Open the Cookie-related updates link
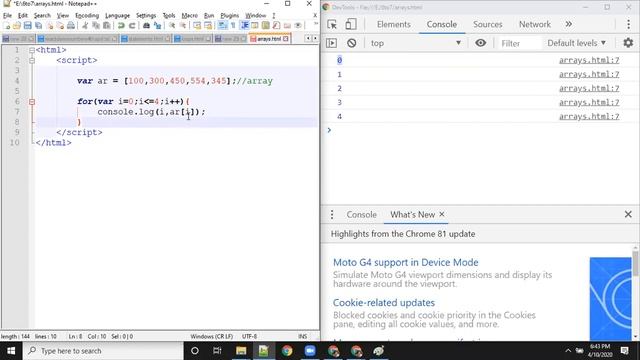 point(384,303)
